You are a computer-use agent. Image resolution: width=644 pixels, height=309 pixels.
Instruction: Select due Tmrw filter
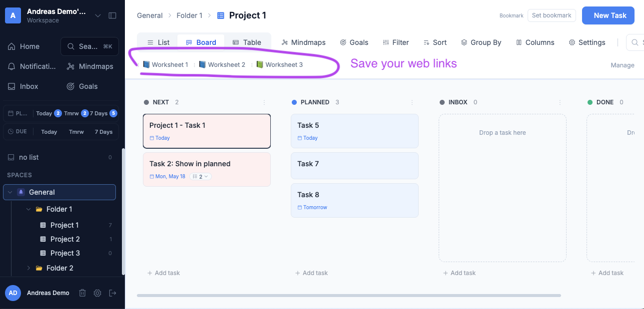click(x=76, y=132)
